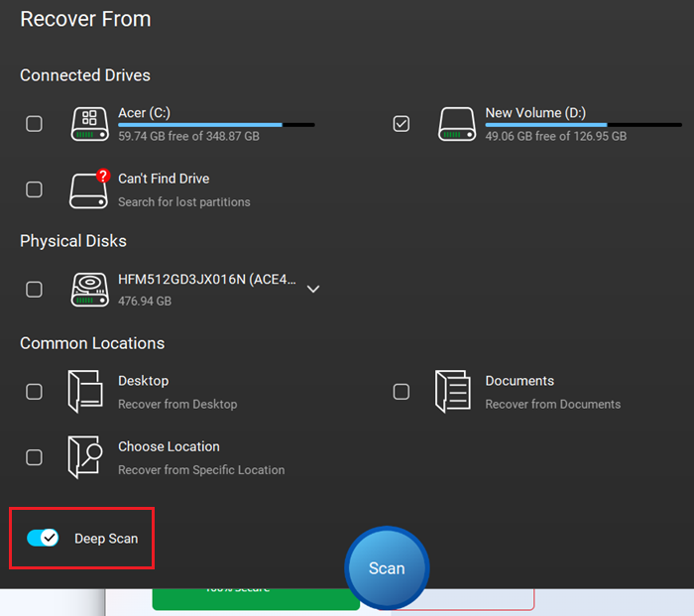The image size is (694, 616).
Task: Enable the Documents location checkbox
Action: (402, 392)
